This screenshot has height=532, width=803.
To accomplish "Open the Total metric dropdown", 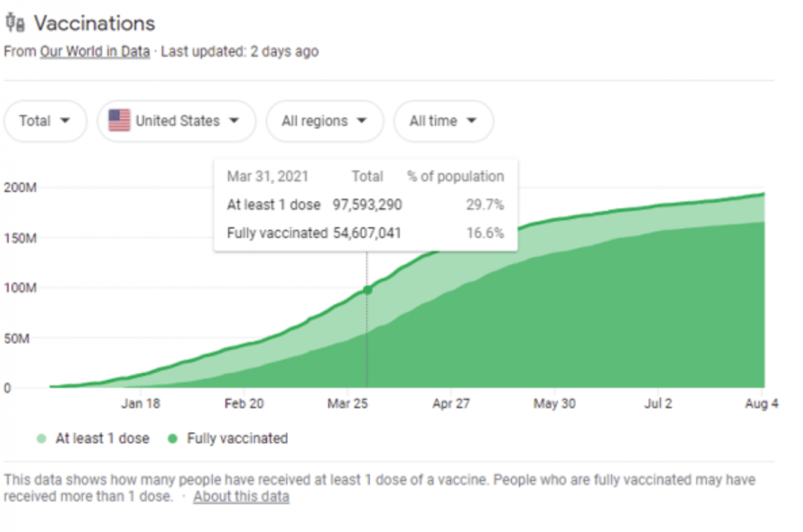I will pyautogui.click(x=45, y=121).
